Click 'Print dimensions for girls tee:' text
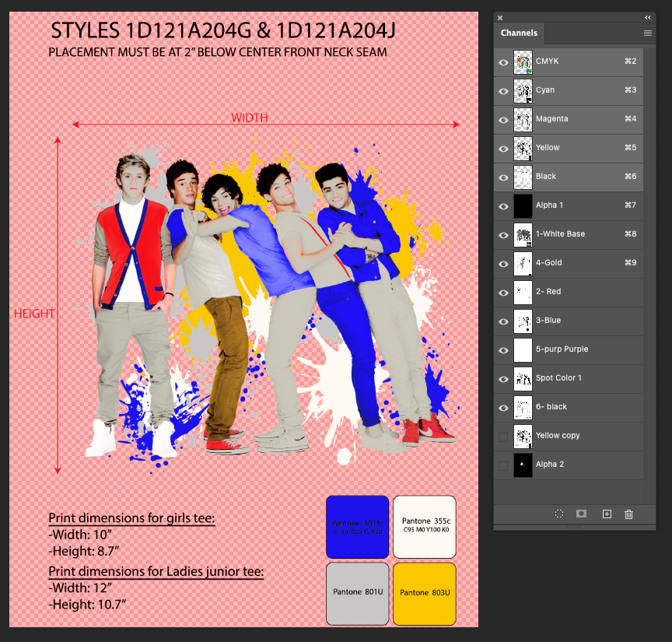 point(131,518)
